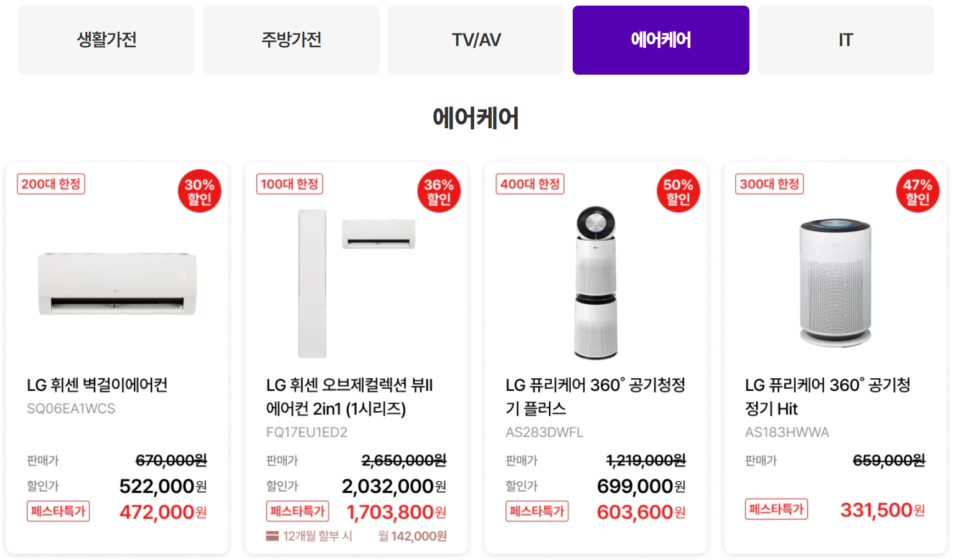The image size is (953, 560).
Task: Select the TV/AV category
Action: [476, 39]
